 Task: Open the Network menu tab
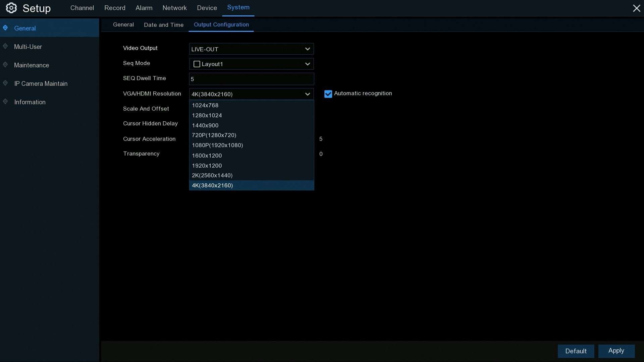pos(174,8)
